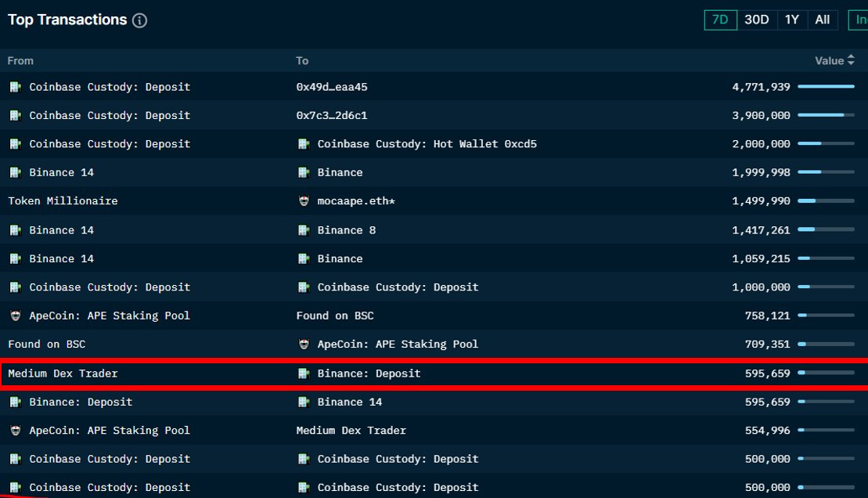Click exchange icon beside sender of 4,771,939 transaction
The image size is (868, 498).
click(x=16, y=87)
